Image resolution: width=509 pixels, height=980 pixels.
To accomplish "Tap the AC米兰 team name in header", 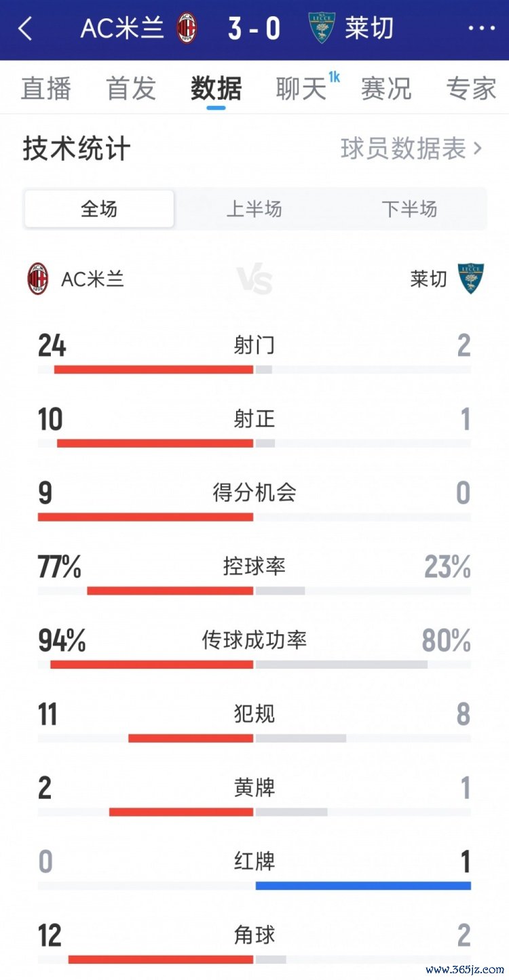I will click(x=122, y=29).
